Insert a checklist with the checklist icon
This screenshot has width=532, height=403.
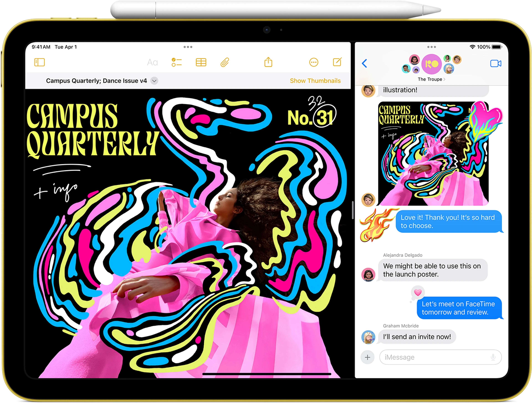point(177,62)
